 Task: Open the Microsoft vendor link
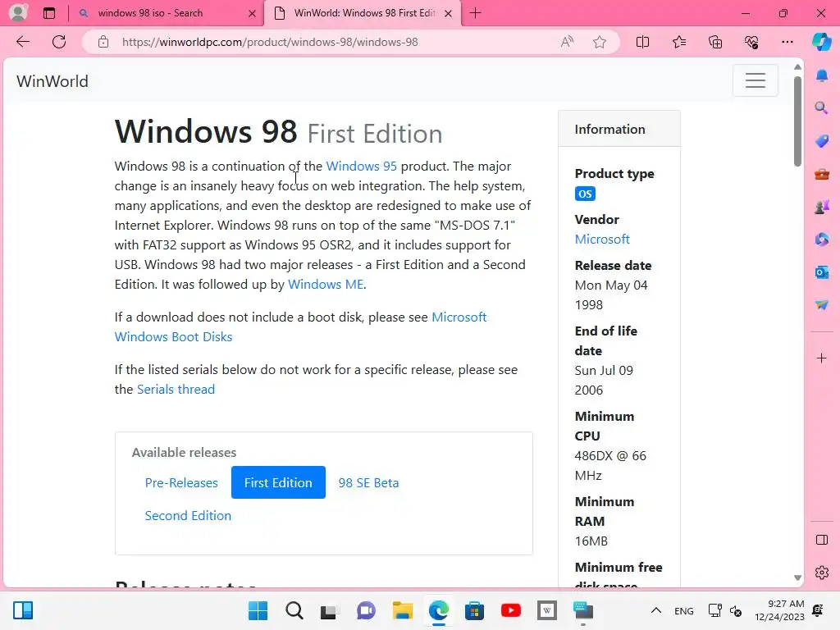pyautogui.click(x=602, y=240)
